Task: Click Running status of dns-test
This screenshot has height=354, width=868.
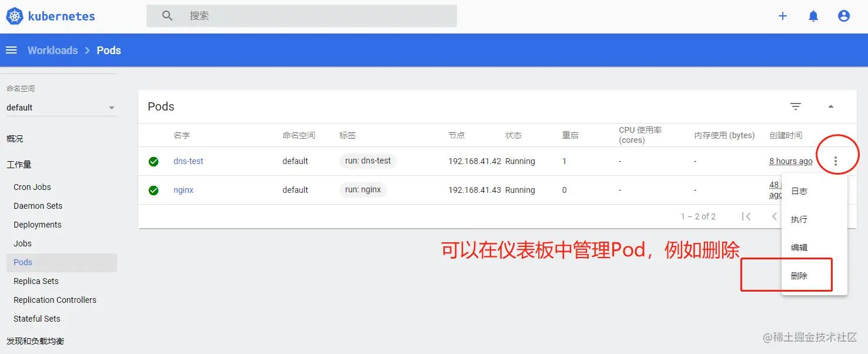Action: pyautogui.click(x=520, y=161)
